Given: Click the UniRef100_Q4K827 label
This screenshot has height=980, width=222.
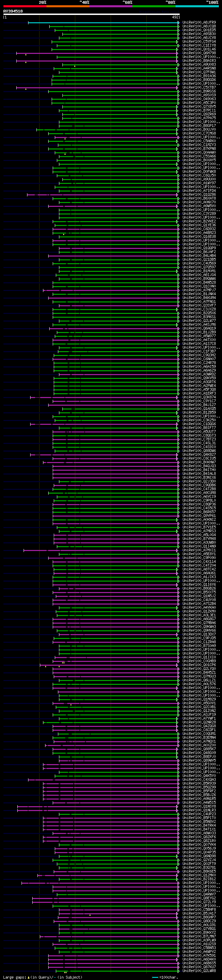Looking at the screenshot, I should pyautogui.click(x=199, y=455).
